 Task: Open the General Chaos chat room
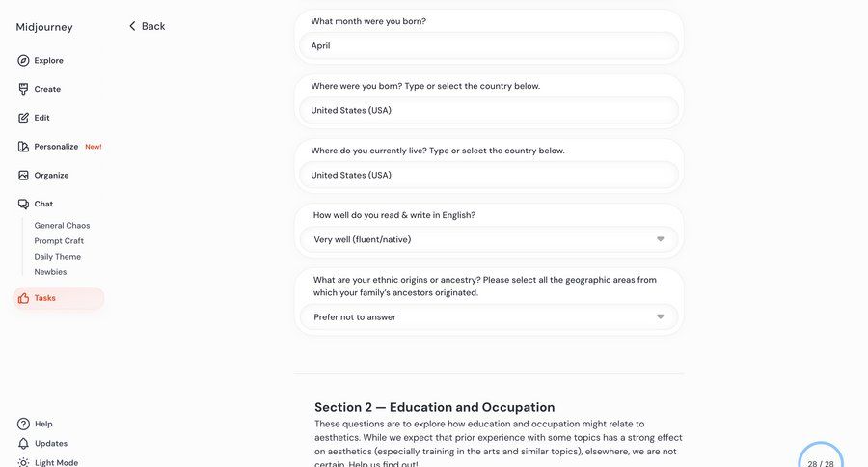62,226
